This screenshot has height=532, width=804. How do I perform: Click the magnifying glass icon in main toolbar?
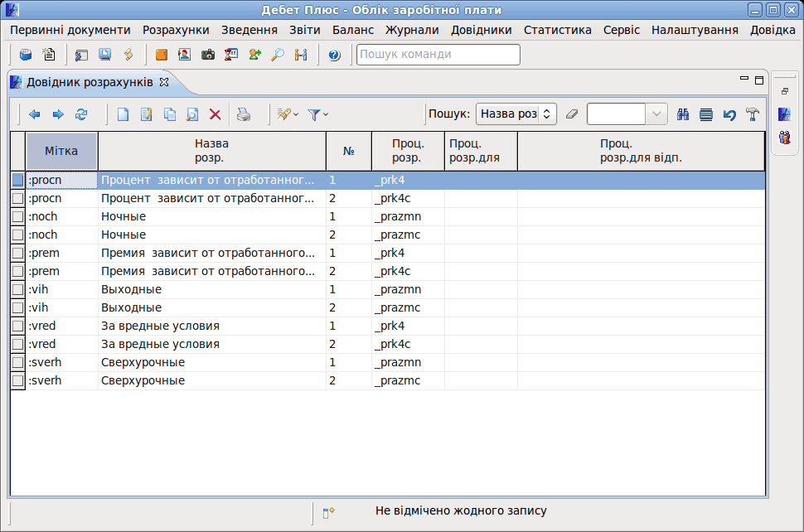coord(278,55)
